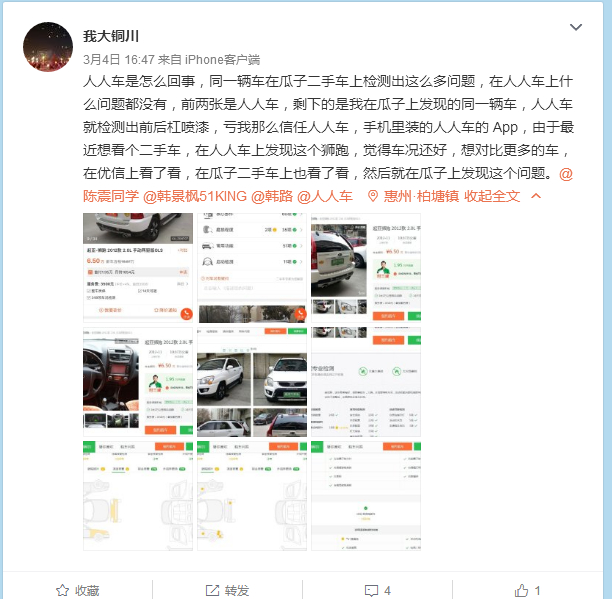Click the iPhone客户端 source link
This screenshot has height=599, width=612.
coord(222,60)
